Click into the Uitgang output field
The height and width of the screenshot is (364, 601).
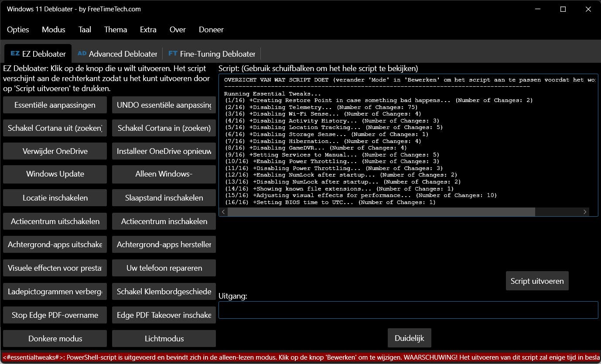(408, 310)
